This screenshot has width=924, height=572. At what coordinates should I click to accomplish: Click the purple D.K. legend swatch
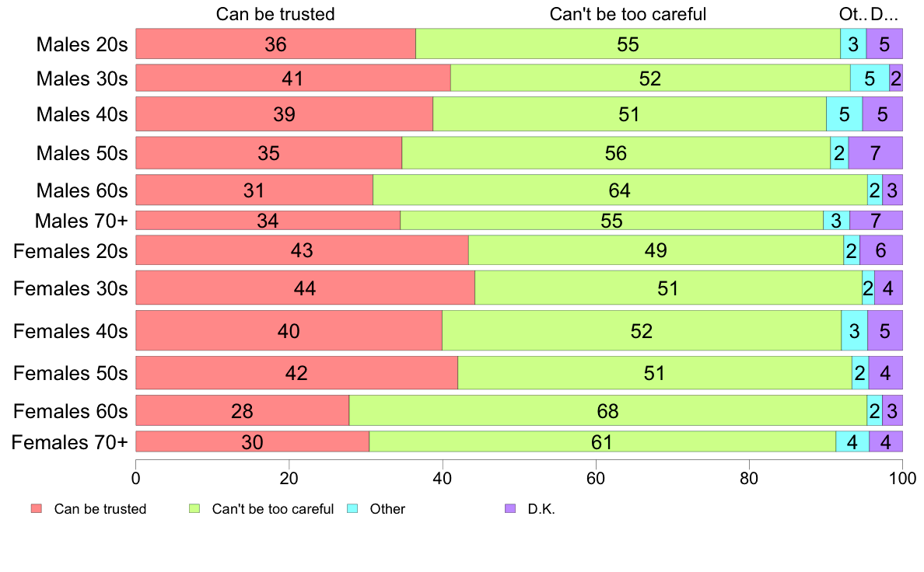coord(510,509)
